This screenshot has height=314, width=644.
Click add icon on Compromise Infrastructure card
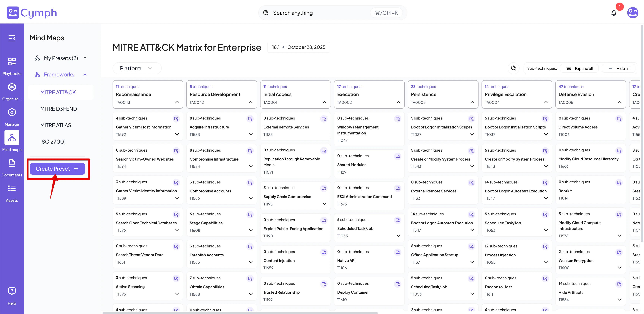[250, 151]
